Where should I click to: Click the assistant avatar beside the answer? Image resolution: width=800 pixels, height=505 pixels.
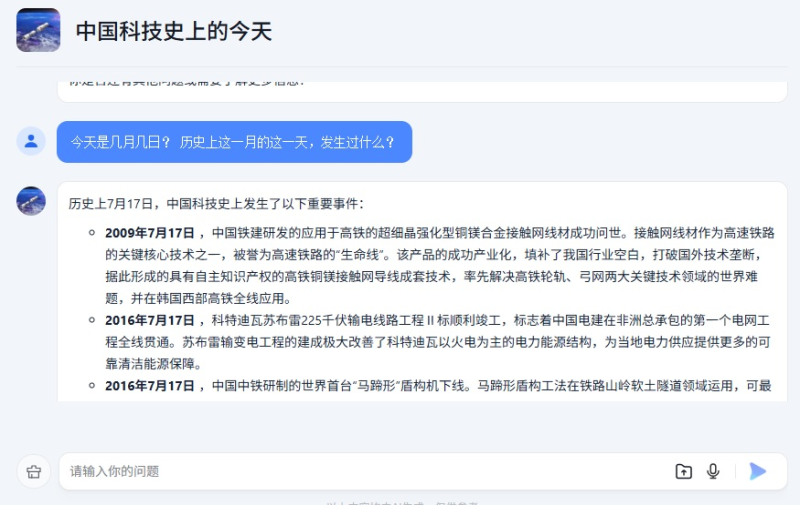(x=31, y=201)
